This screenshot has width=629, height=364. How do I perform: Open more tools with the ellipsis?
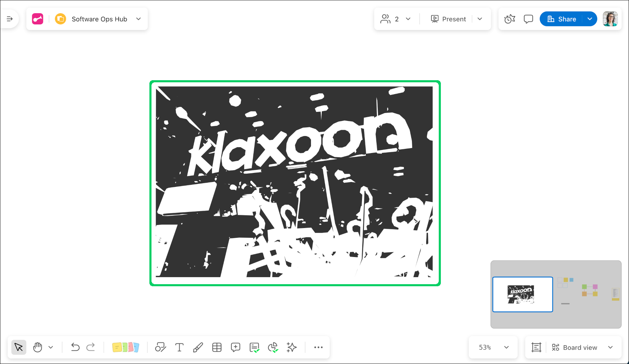click(x=318, y=347)
